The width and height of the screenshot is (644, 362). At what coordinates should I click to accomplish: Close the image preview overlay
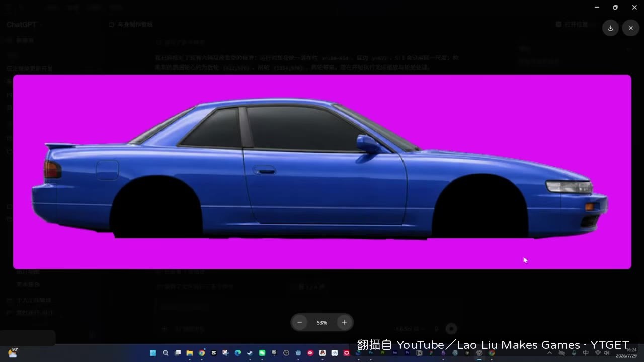point(630,28)
